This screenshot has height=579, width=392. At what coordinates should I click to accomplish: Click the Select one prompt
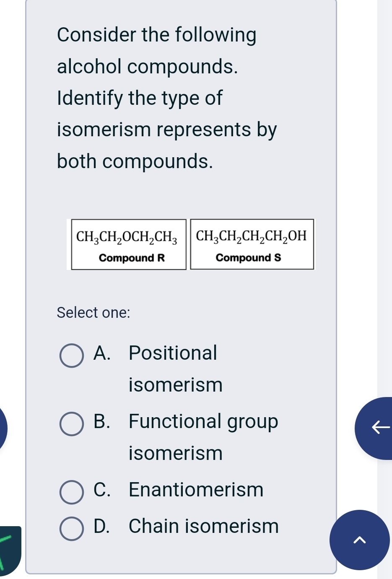click(93, 313)
